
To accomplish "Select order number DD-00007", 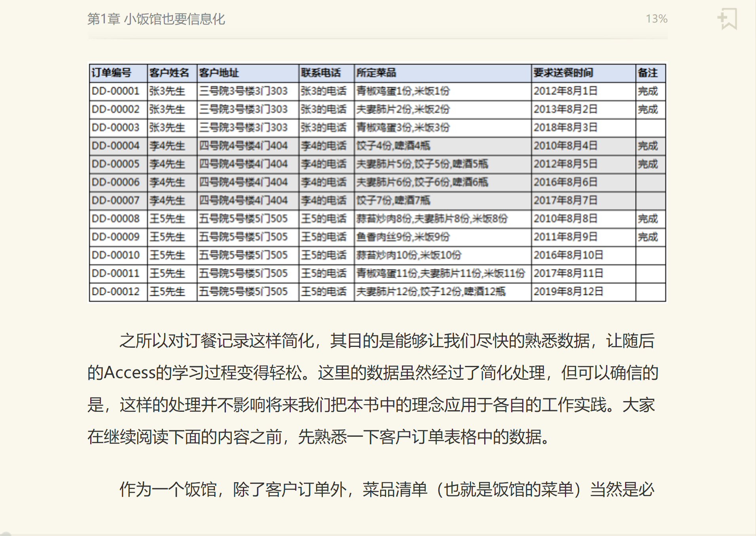I will click(116, 200).
